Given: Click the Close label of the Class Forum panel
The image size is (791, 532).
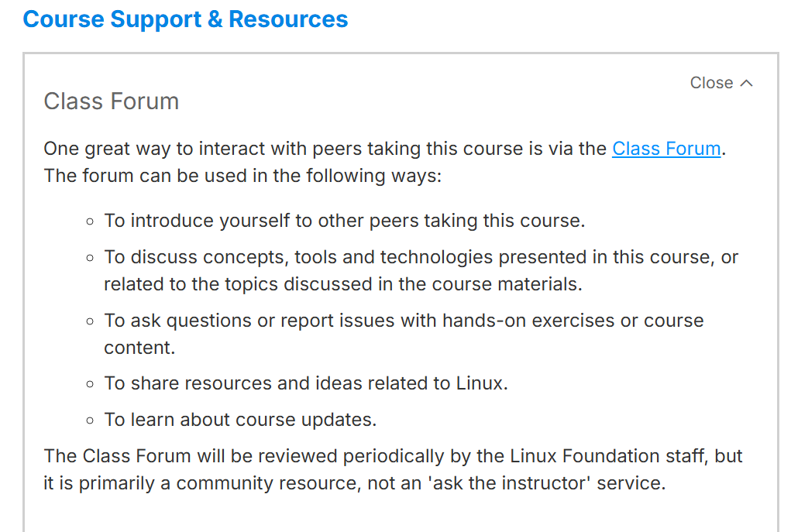Looking at the screenshot, I should point(711,83).
